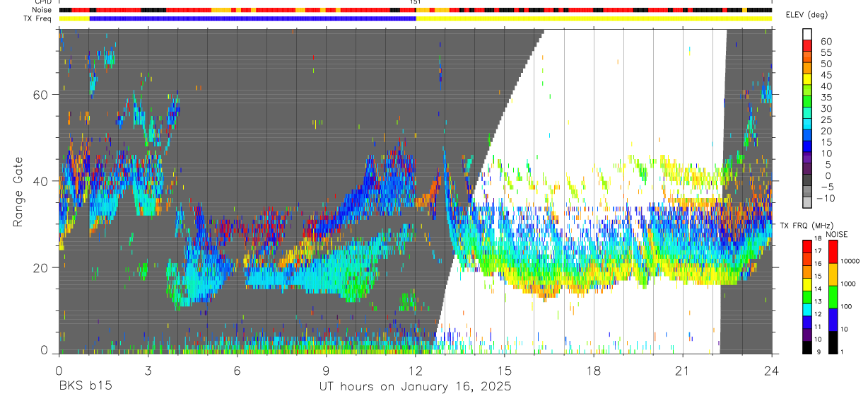The image size is (868, 401).
Task: Click the Range Gate axis tick '20'
Action: (40, 267)
